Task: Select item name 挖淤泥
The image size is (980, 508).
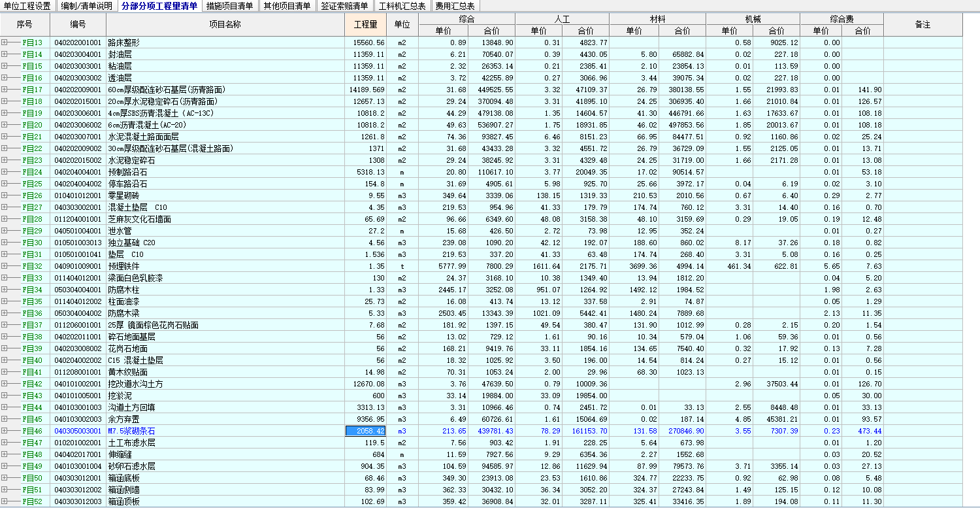Action: pyautogui.click(x=120, y=396)
